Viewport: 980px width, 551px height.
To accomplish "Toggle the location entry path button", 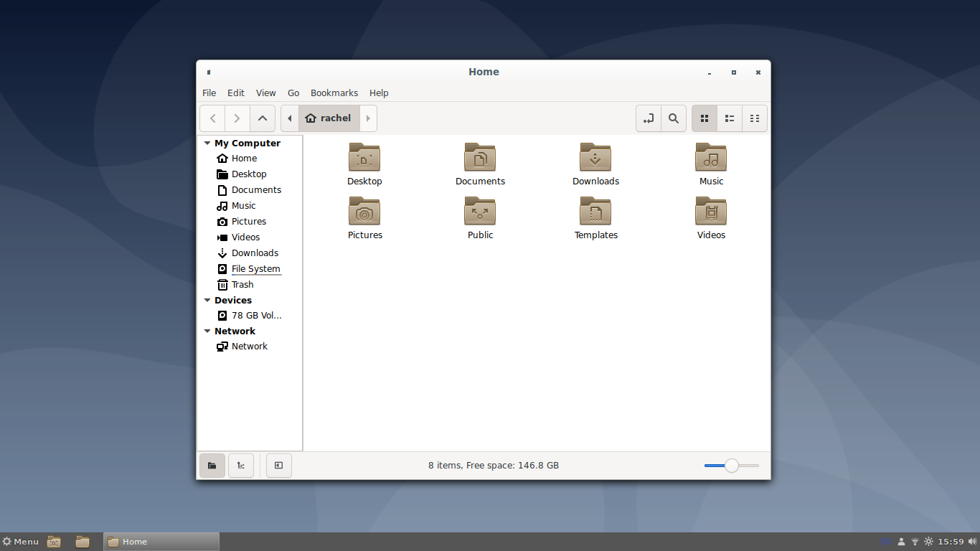I will [649, 118].
